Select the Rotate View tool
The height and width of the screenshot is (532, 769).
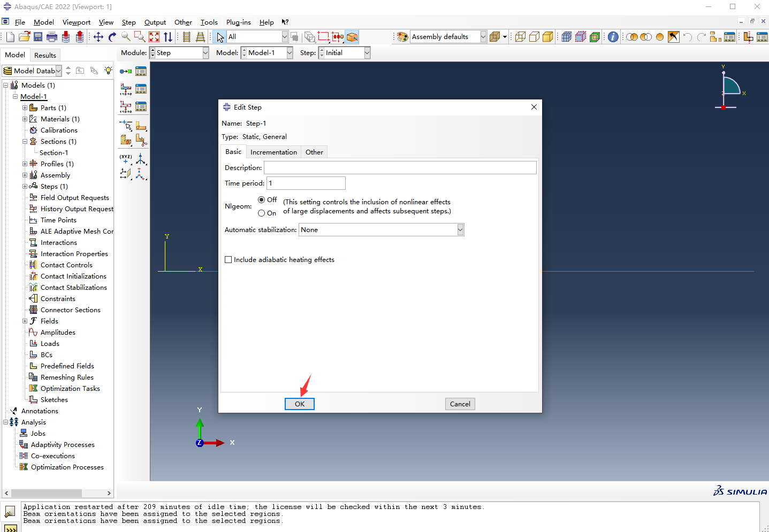[x=112, y=37]
